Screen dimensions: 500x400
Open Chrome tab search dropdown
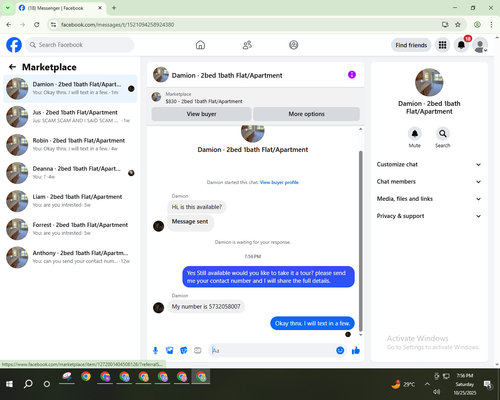8,8
